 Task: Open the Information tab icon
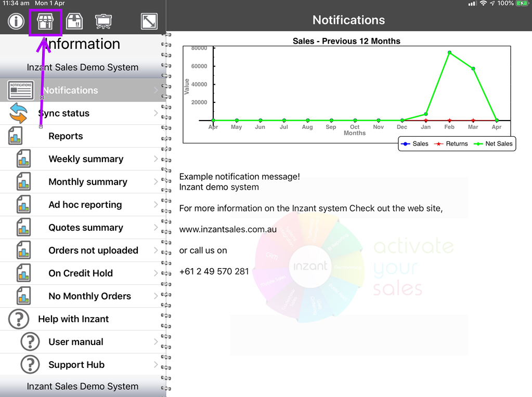(x=16, y=21)
